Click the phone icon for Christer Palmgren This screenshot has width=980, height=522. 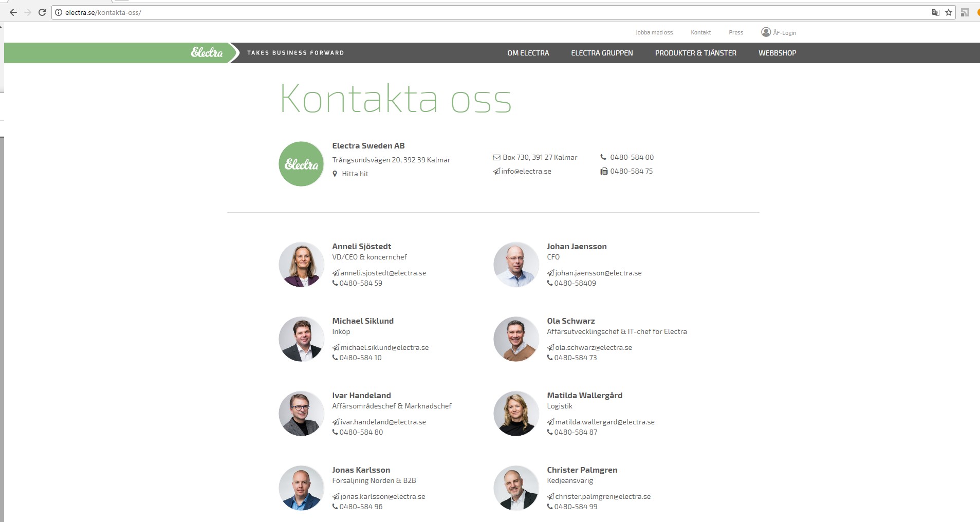tap(550, 507)
